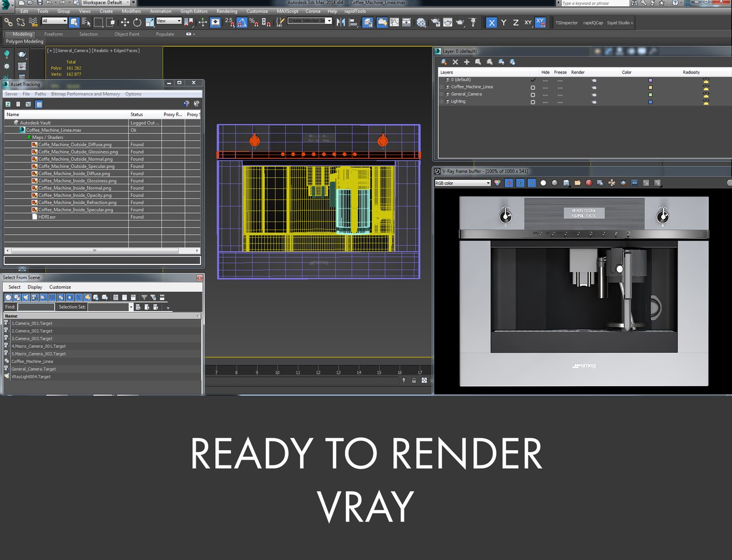Screen dimensions: 732x560
Task: Open the reference coordinate View dropdown
Action: click(x=169, y=21)
